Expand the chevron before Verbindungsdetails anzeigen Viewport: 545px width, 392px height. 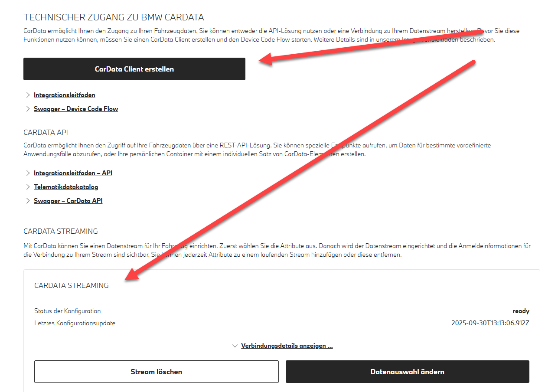pos(235,346)
